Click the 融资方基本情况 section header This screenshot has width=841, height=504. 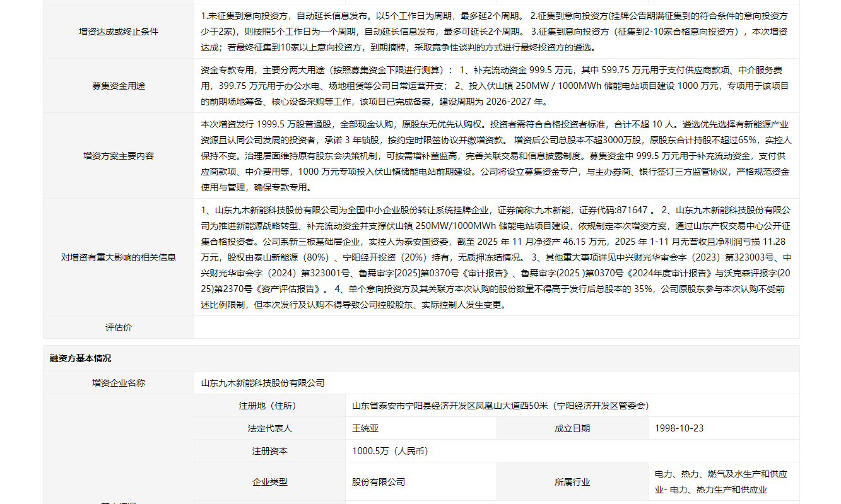pos(81,358)
